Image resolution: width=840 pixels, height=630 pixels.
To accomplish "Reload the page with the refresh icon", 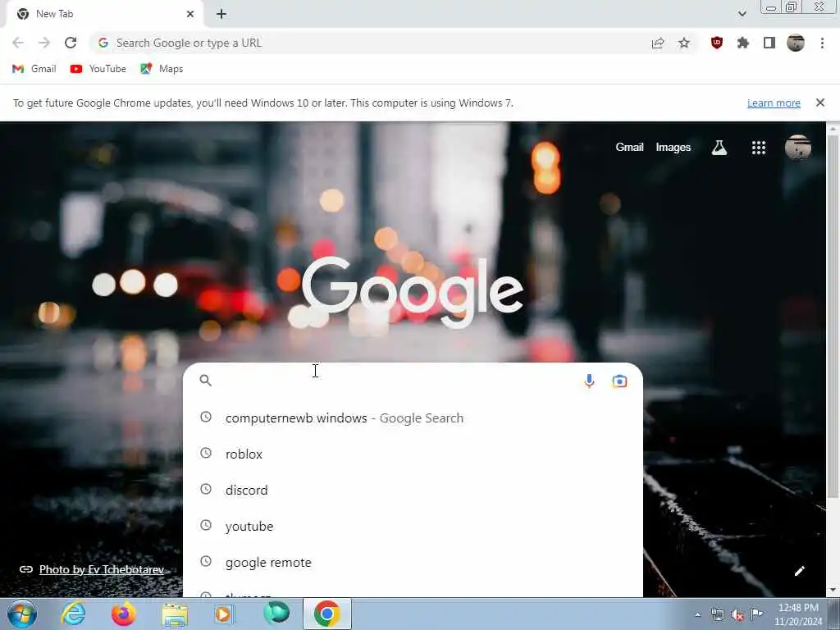I will 71,43.
